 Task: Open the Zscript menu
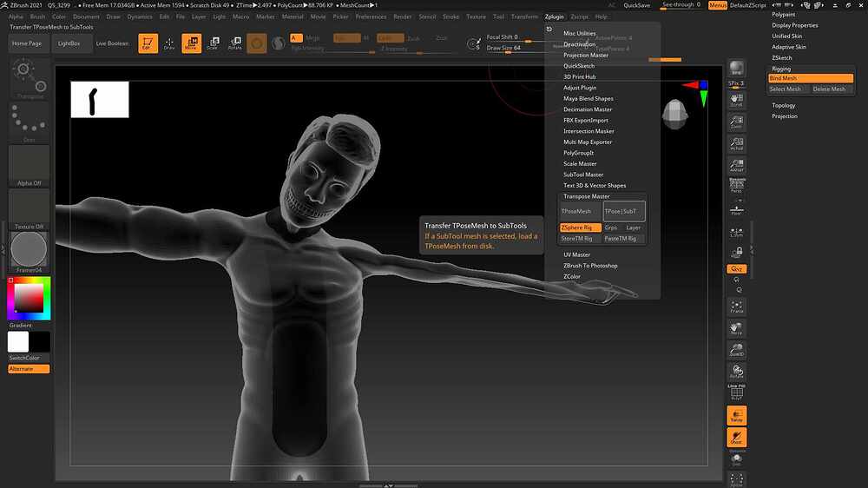tap(580, 16)
